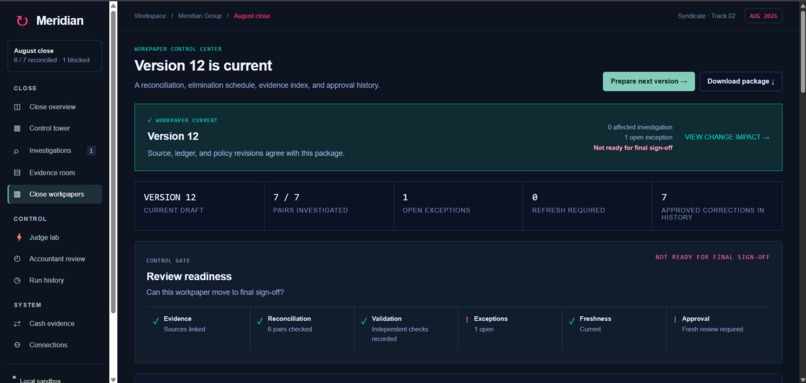The image size is (806, 383).
Task: Click the Refresh required stat tile
Action: click(x=587, y=206)
